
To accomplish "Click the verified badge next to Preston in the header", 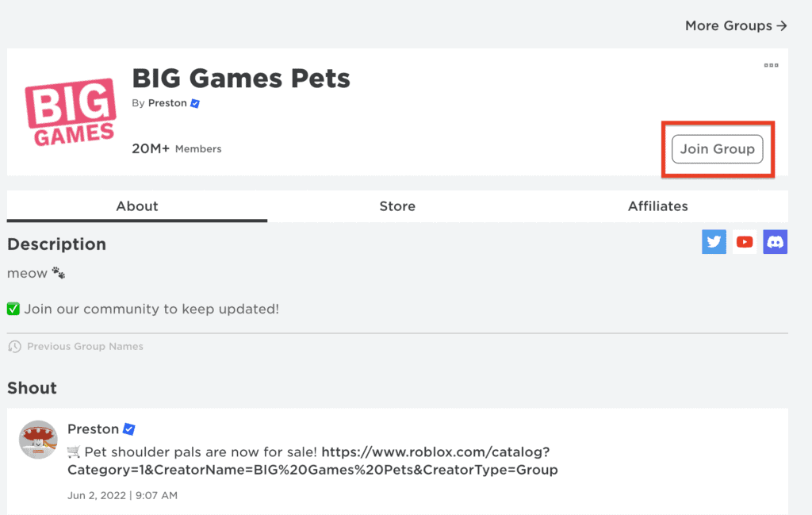I will pos(195,103).
